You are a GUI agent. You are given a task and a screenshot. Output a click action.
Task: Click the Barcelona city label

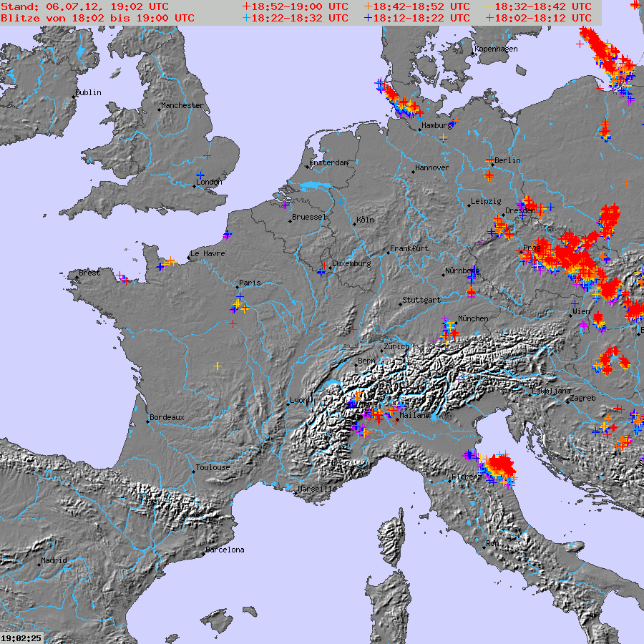click(225, 550)
